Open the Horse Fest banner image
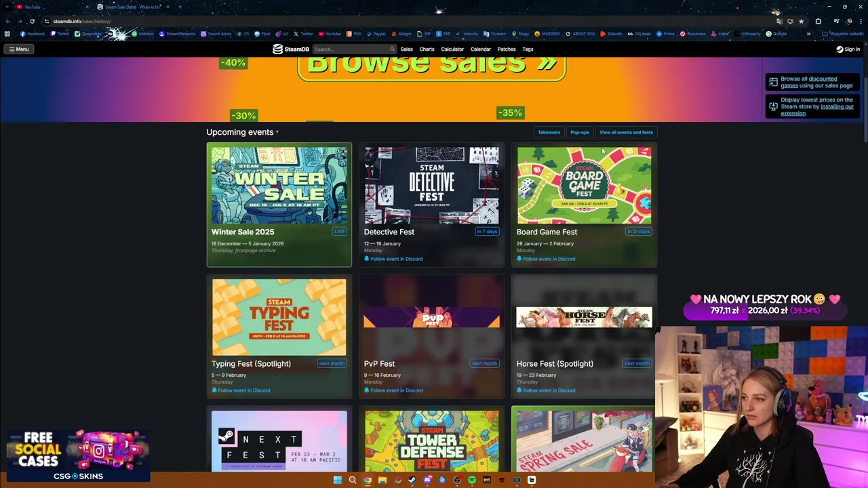868x488 pixels. [x=584, y=317]
